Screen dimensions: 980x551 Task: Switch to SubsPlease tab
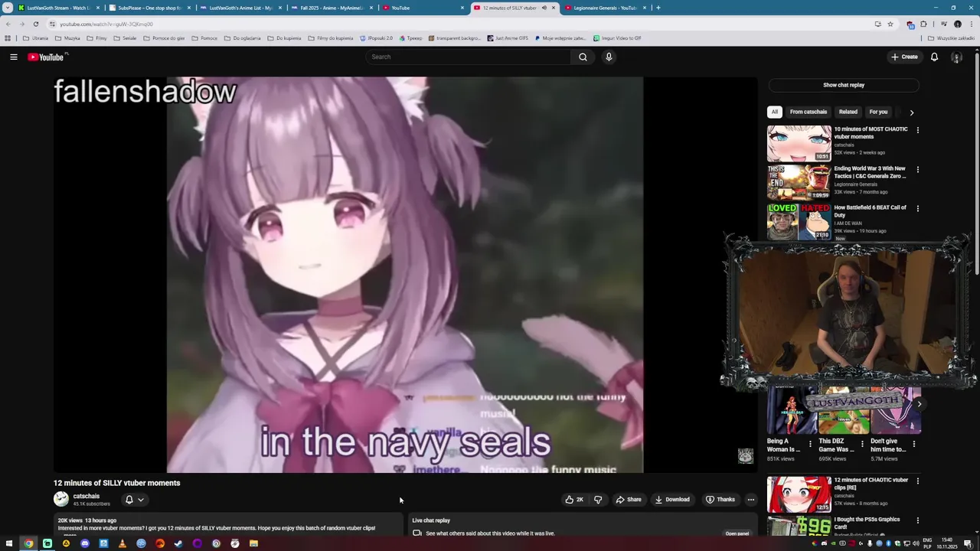coord(149,8)
